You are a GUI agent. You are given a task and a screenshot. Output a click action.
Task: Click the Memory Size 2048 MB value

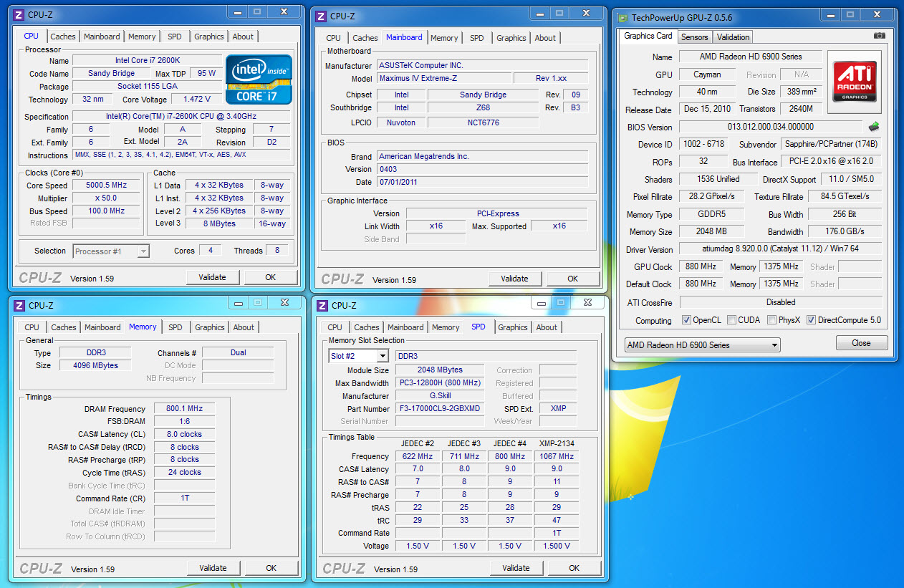pos(711,231)
